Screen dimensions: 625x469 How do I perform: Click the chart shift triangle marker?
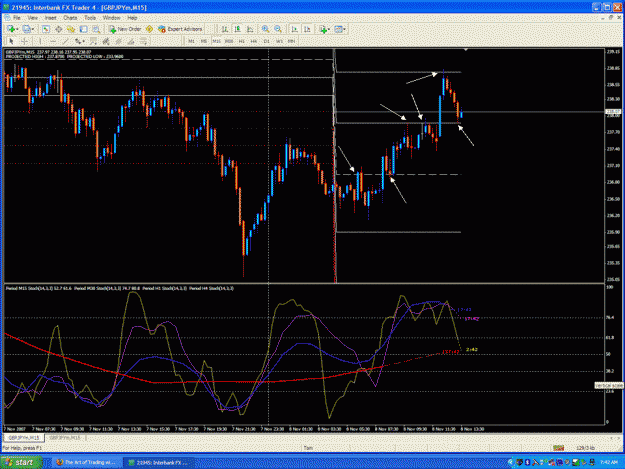click(x=466, y=50)
